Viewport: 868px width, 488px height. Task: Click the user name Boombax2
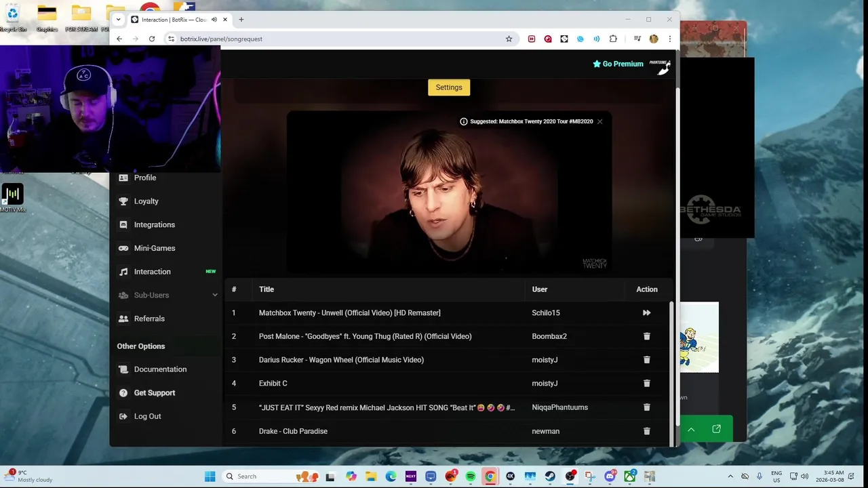pos(549,336)
